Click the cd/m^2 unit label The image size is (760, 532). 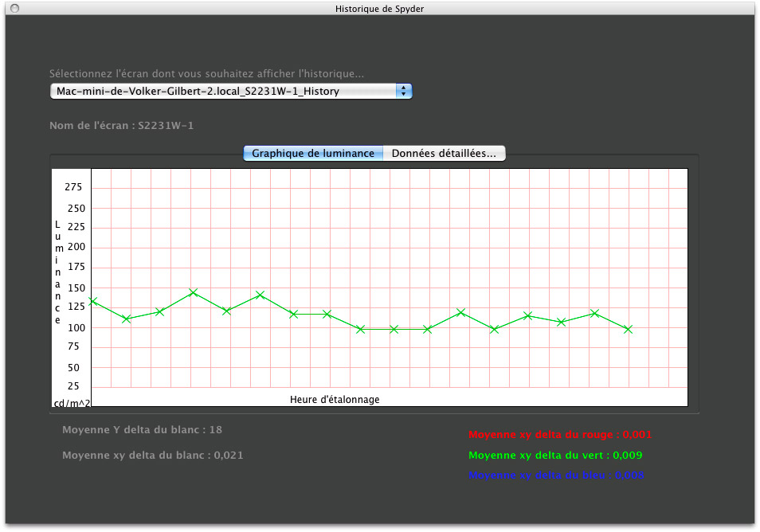[x=72, y=403]
